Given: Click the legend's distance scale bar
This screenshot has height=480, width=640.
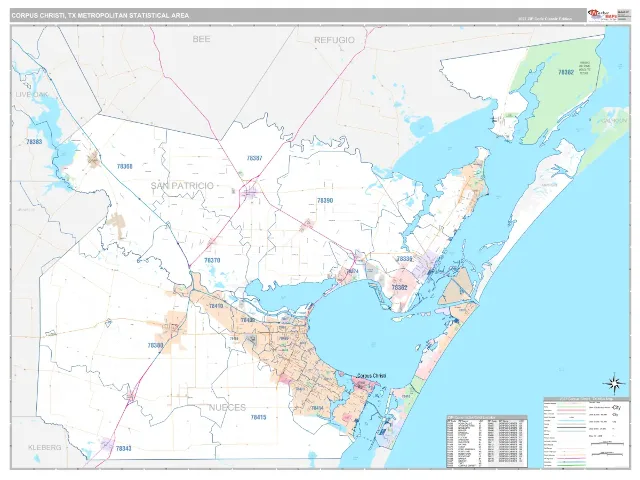Looking at the screenshot, I should tap(607, 443).
